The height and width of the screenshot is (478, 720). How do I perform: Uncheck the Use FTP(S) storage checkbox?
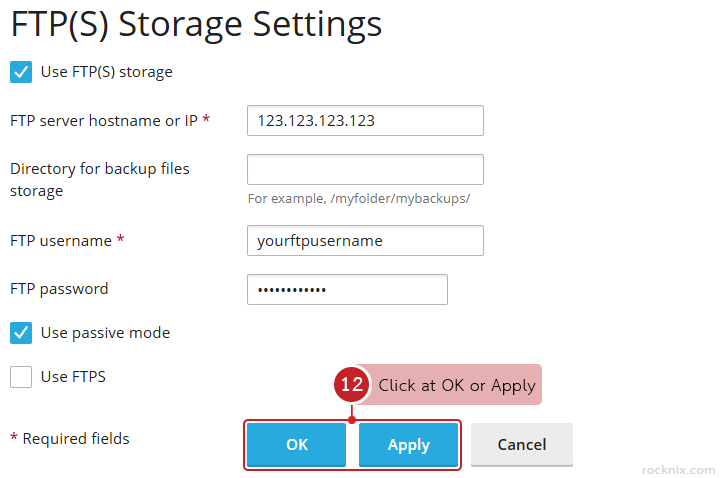point(21,72)
